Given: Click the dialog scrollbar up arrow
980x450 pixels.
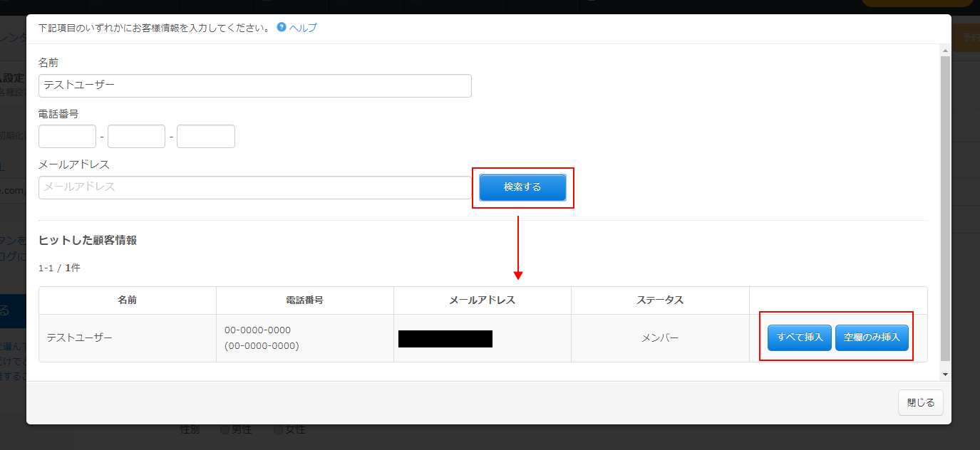Looking at the screenshot, I should pos(945,51).
